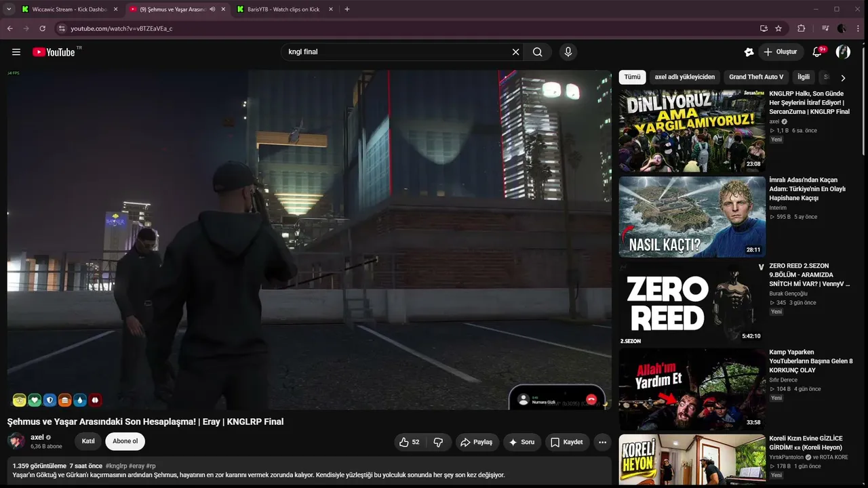Join the channel with 'Katıl'
Viewport: 868px width, 488px height.
coord(88,441)
